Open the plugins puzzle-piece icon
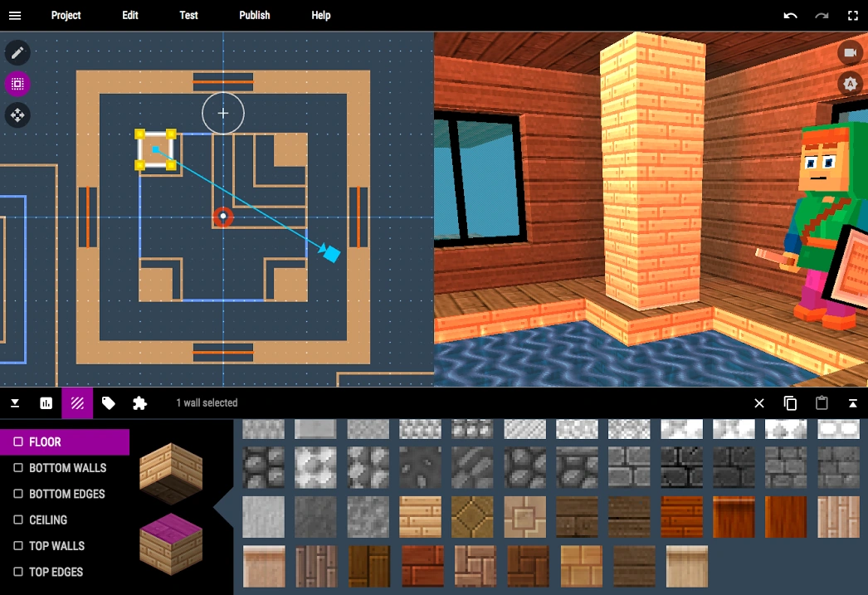The image size is (868, 595). pyautogui.click(x=139, y=403)
